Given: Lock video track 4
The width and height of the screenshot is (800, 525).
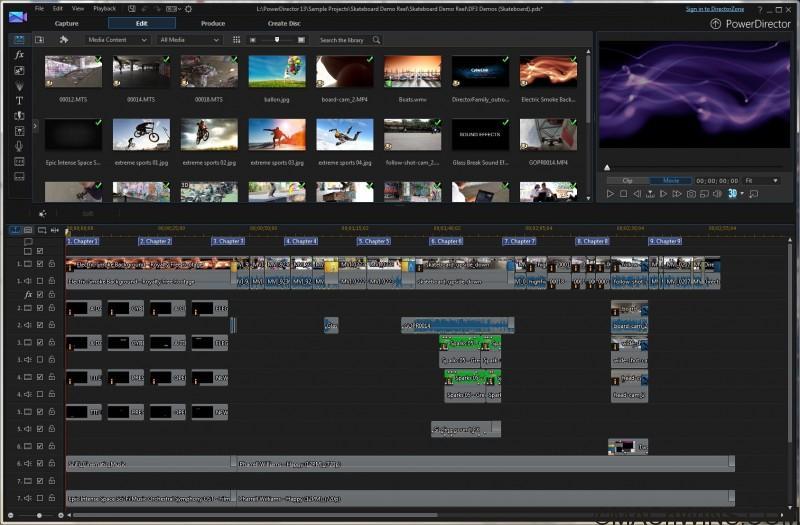Looking at the screenshot, I should [52, 377].
